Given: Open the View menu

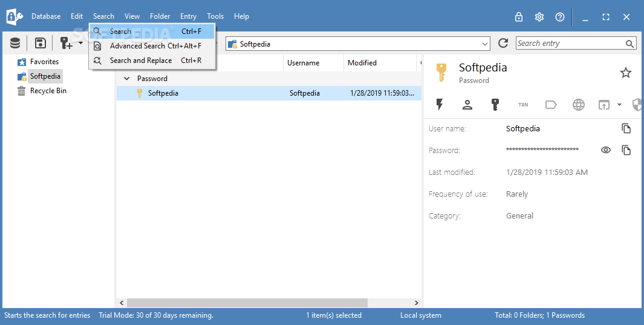Looking at the screenshot, I should 132,16.
